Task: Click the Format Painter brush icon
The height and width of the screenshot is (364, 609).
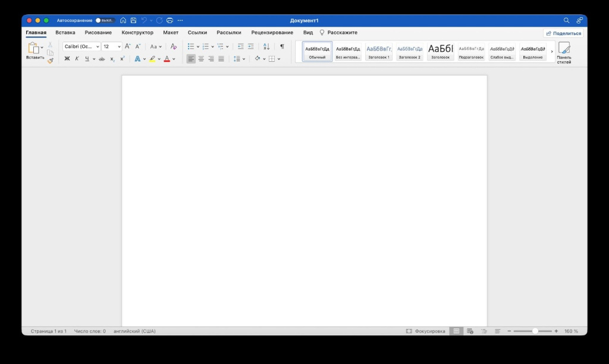Action: tap(51, 61)
